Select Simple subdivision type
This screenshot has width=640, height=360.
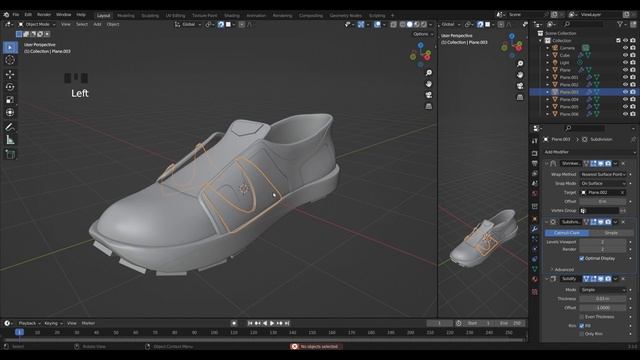pyautogui.click(x=611, y=233)
